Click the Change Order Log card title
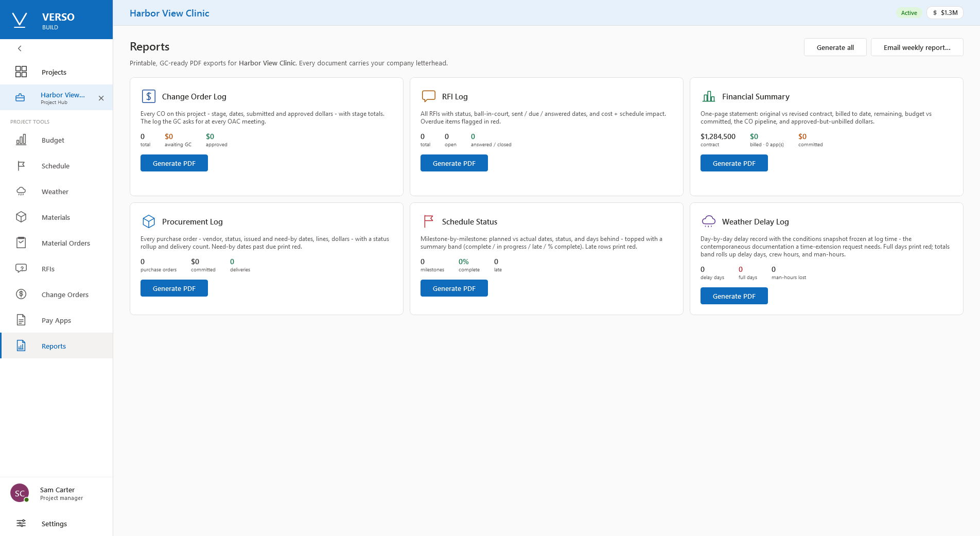Image resolution: width=980 pixels, height=536 pixels. pyautogui.click(x=194, y=96)
